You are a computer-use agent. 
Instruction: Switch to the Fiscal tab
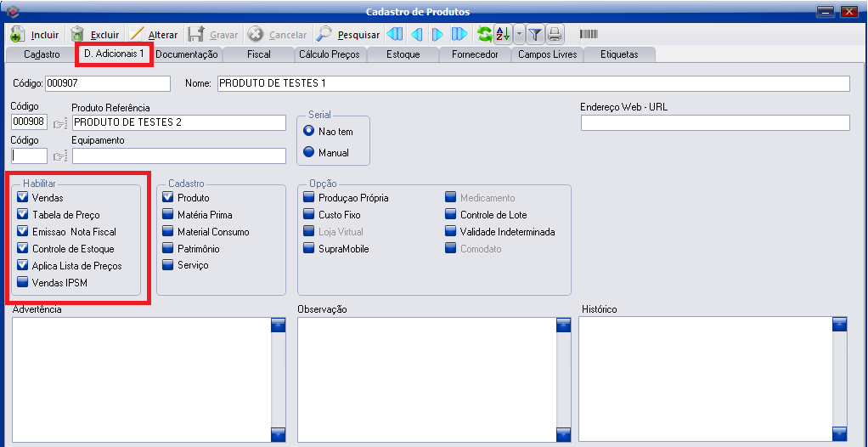258,54
